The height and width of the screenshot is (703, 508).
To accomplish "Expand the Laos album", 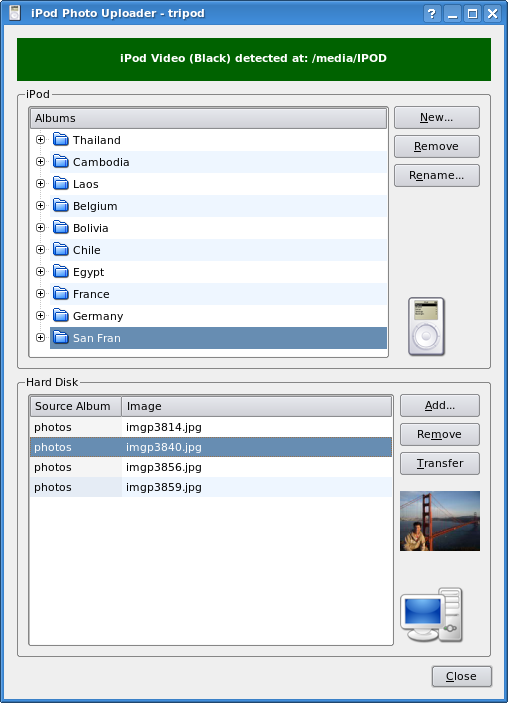I will tap(40, 183).
